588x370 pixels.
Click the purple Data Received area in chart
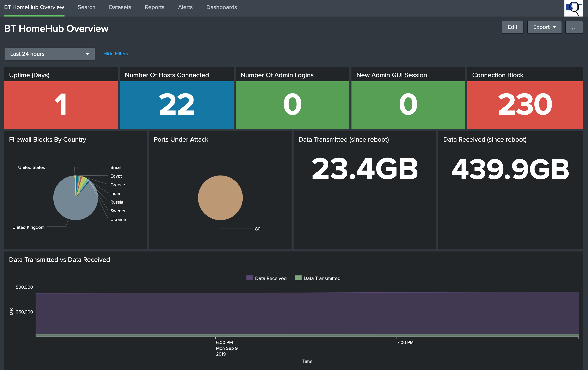(307, 313)
